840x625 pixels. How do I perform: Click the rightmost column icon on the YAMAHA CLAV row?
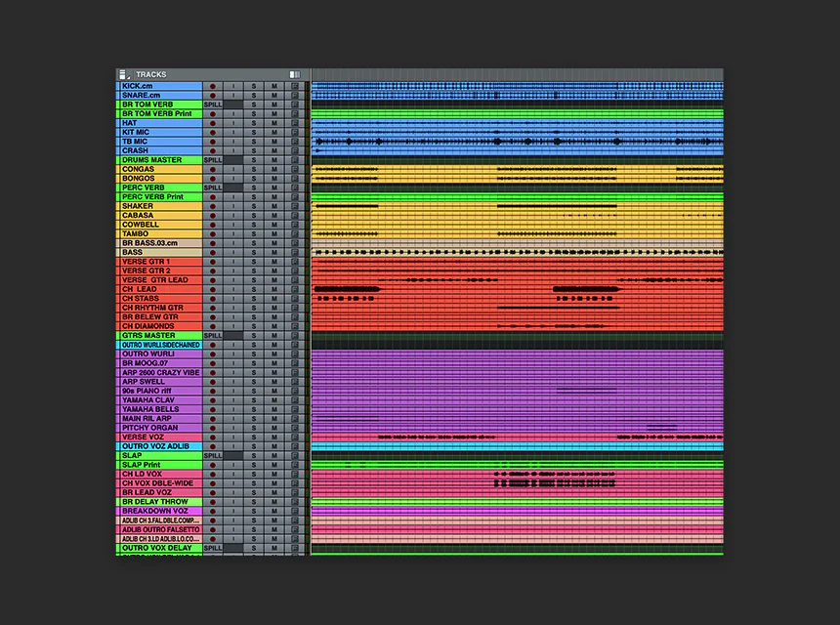click(295, 400)
